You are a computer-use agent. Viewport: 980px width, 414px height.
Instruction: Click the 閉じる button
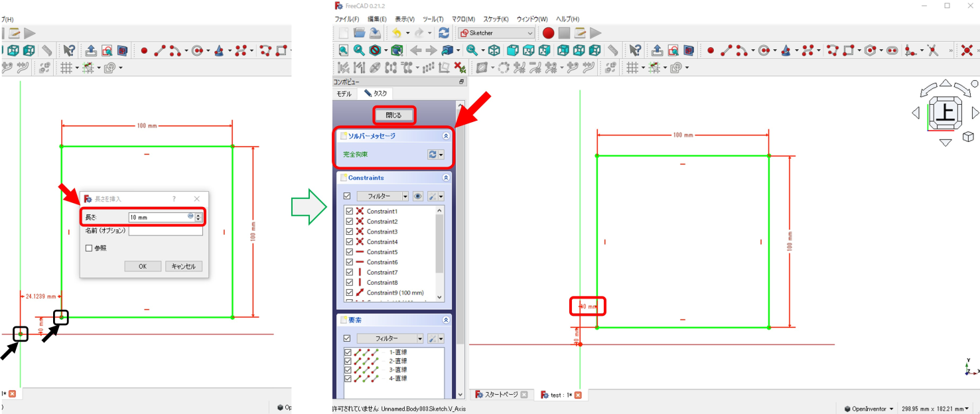393,115
